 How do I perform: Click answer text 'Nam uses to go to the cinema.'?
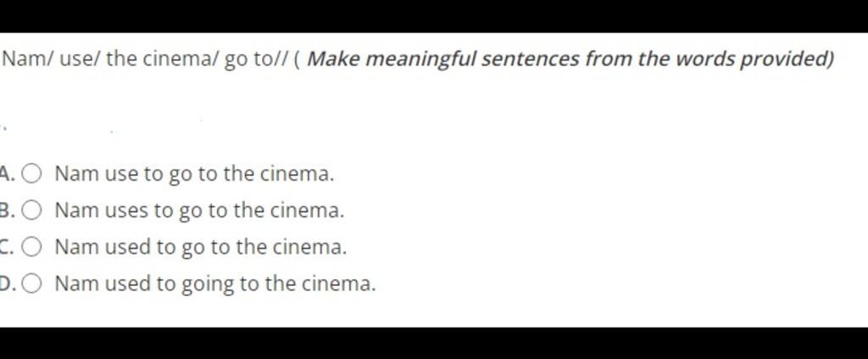pyautogui.click(x=200, y=211)
